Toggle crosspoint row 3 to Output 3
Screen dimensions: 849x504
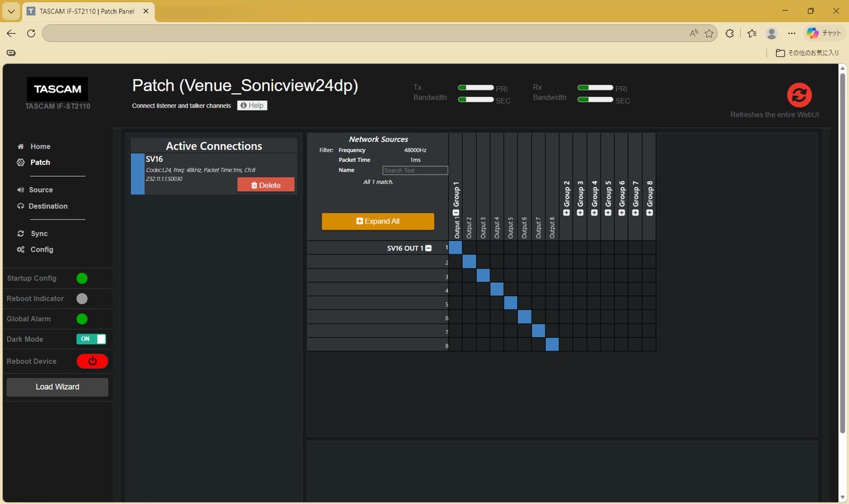pyautogui.click(x=483, y=276)
